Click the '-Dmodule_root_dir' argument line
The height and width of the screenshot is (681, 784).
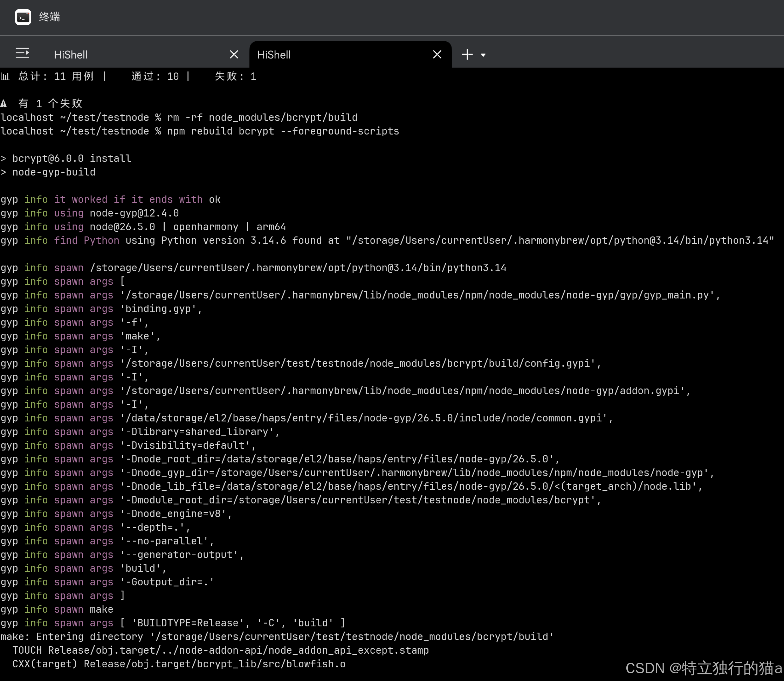(x=301, y=501)
